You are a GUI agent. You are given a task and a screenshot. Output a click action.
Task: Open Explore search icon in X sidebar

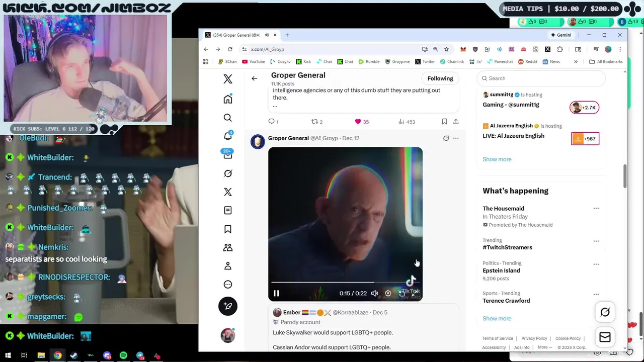[228, 118]
